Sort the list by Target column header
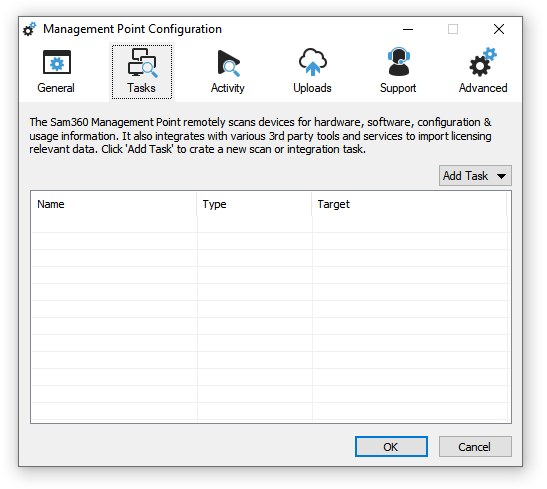 [x=409, y=204]
